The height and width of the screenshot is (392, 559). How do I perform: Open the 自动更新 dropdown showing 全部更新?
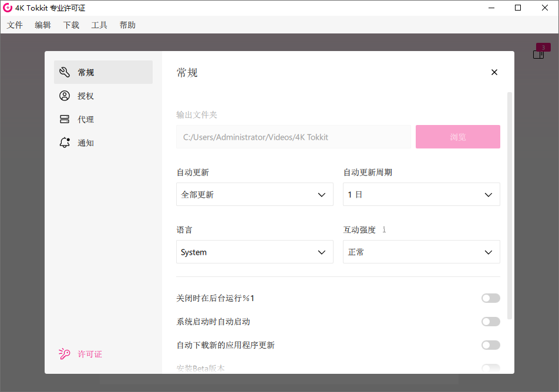coord(255,194)
